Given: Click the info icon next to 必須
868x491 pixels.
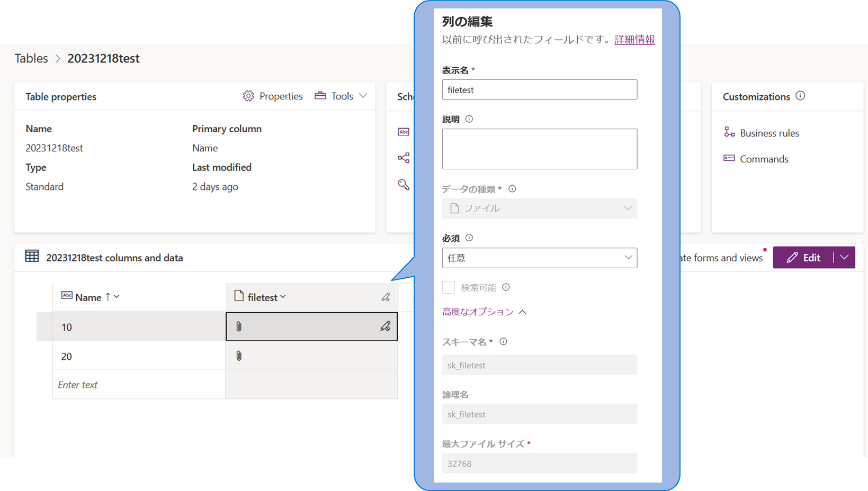Looking at the screenshot, I should 469,238.
